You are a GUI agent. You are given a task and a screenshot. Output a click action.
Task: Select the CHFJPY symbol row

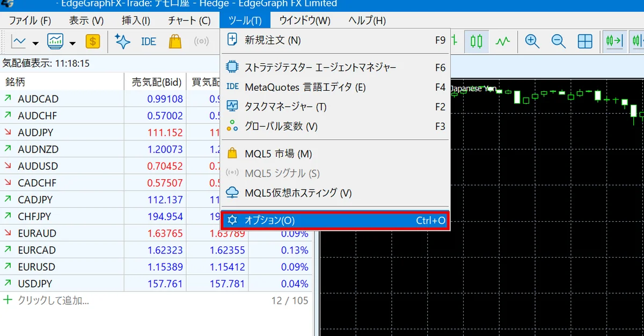[x=156, y=216]
